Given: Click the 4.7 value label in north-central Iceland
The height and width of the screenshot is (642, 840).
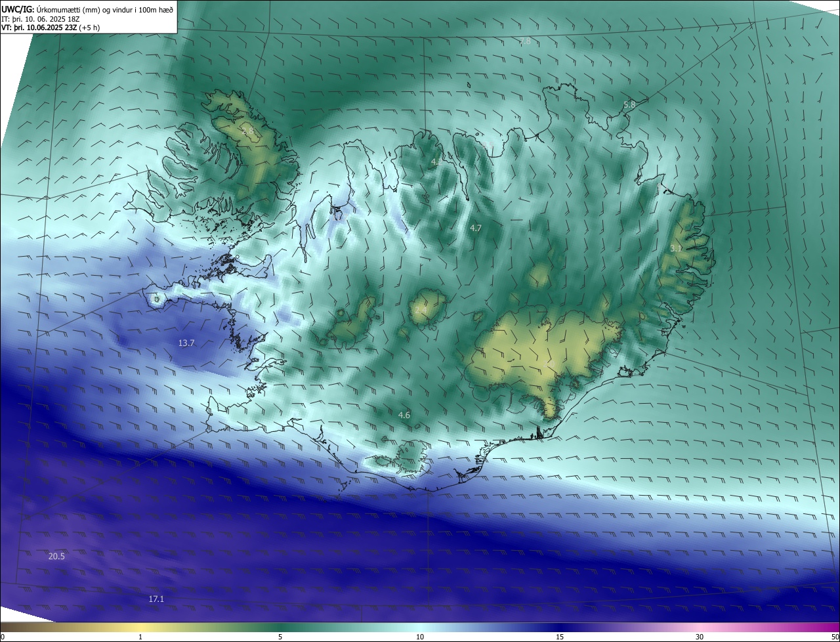Looking at the screenshot, I should (x=476, y=228).
